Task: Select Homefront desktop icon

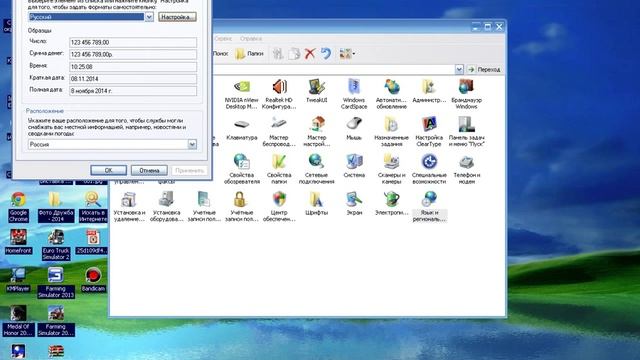Action: coord(18,241)
